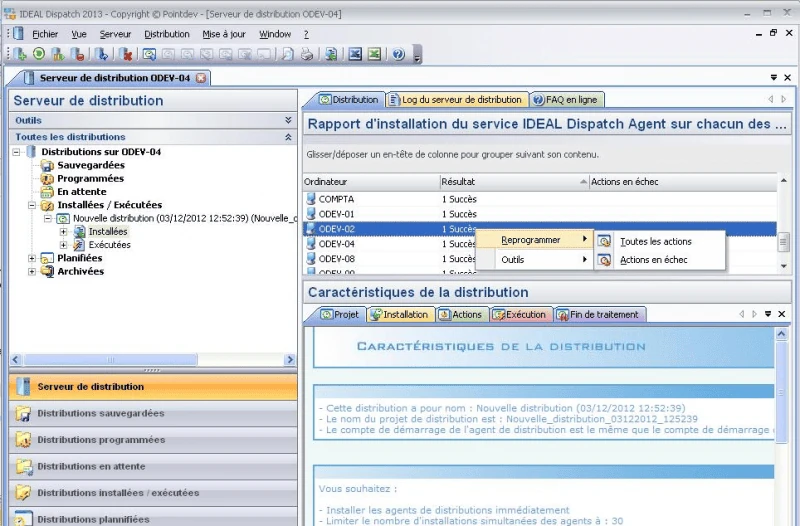Sort by the Ordinateur column header

pyautogui.click(x=371, y=182)
